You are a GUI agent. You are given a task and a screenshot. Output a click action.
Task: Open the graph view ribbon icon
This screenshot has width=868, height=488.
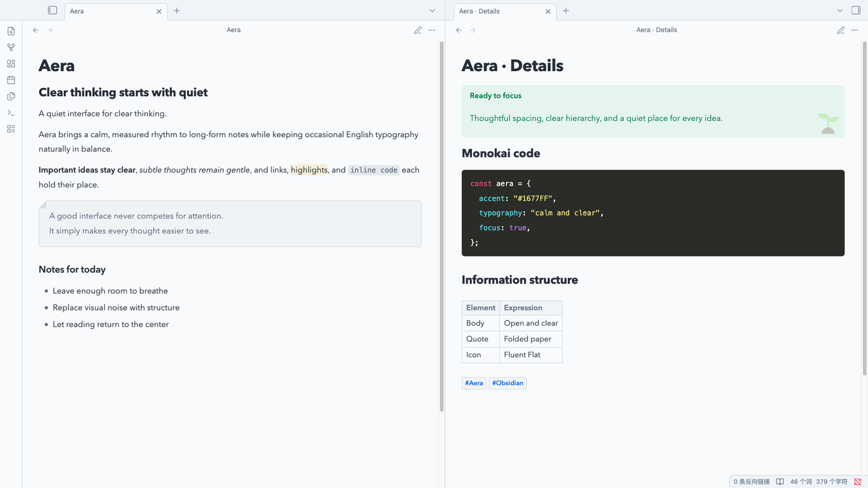(x=11, y=47)
